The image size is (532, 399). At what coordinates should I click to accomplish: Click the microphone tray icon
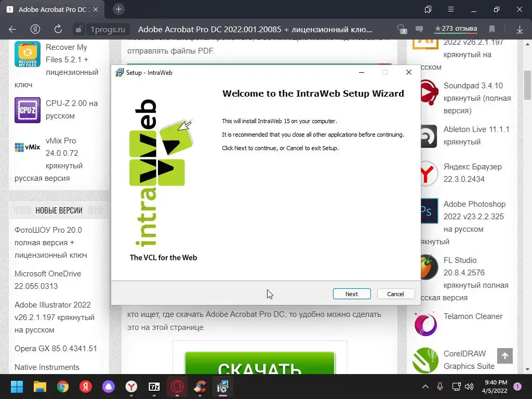(x=440, y=387)
